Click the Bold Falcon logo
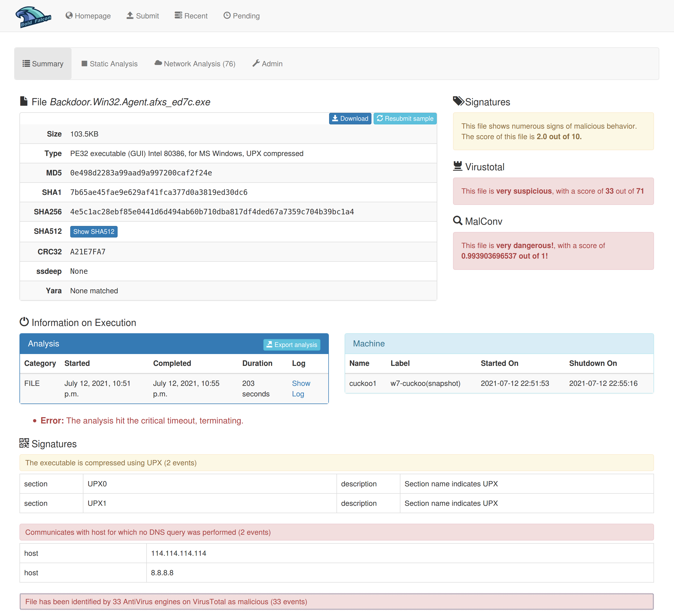 tap(33, 17)
